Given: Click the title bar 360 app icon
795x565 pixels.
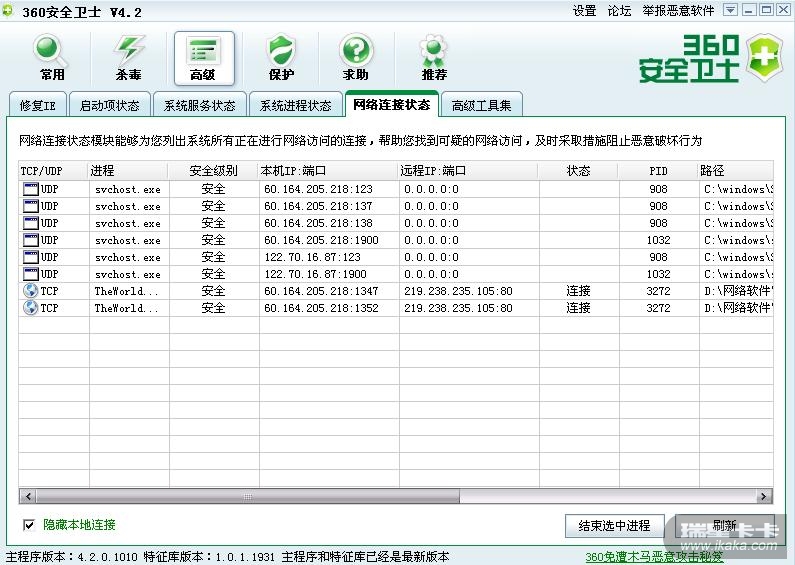Looking at the screenshot, I should click(x=8, y=11).
